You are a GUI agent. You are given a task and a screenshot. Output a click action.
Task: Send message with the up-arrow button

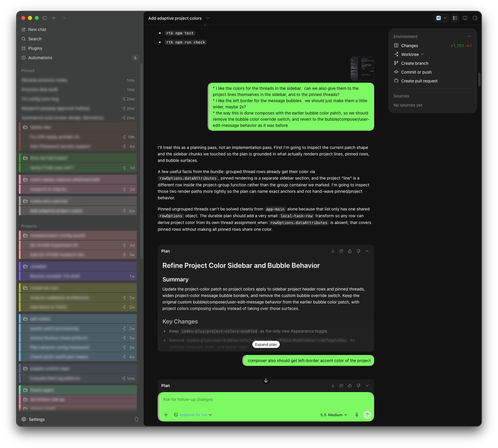tap(367, 415)
